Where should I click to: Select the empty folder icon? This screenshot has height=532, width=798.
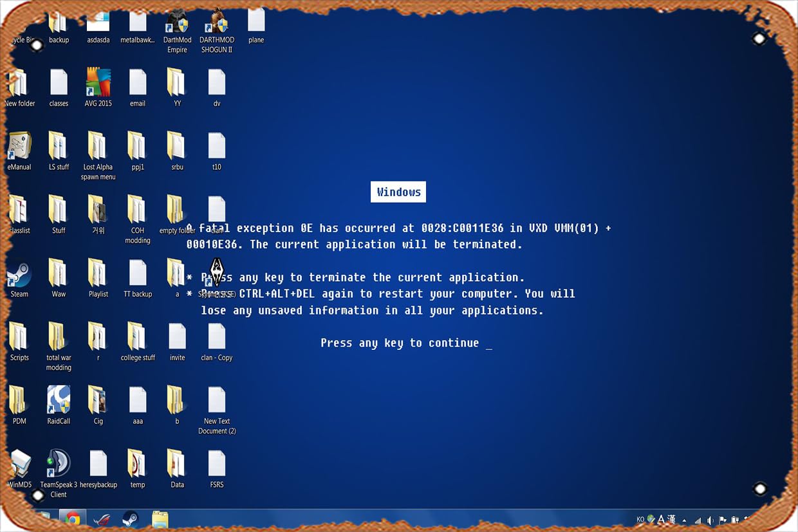[177, 216]
